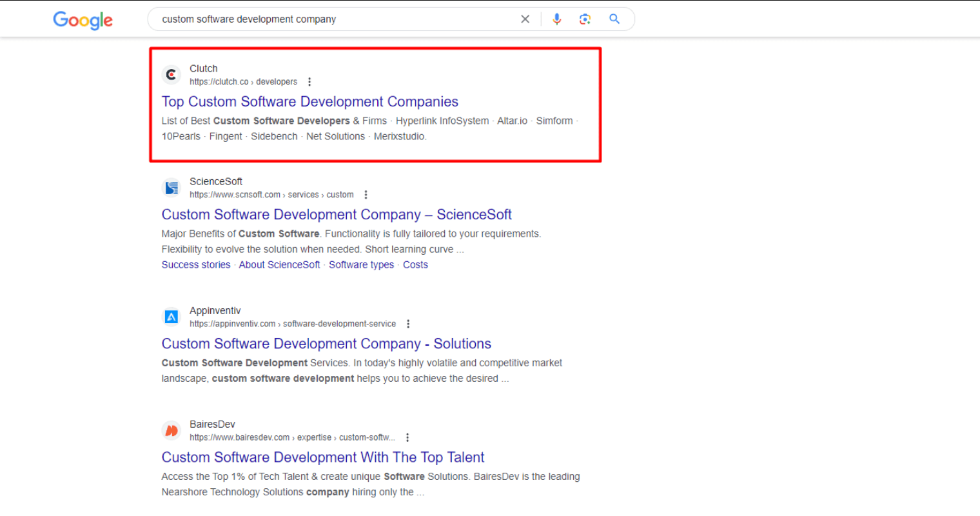This screenshot has width=980, height=516.
Task: Click the bairesdev.com URL breadcrumb
Action: click(292, 437)
